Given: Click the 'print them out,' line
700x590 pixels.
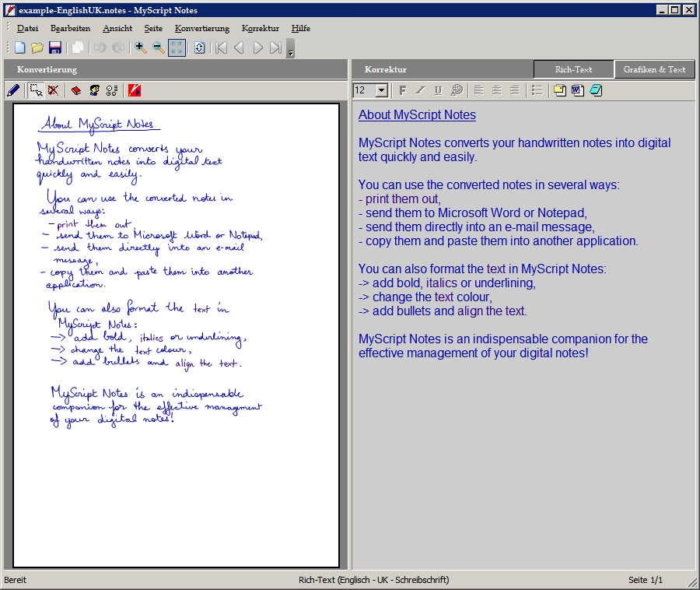Looking at the screenshot, I should 400,199.
